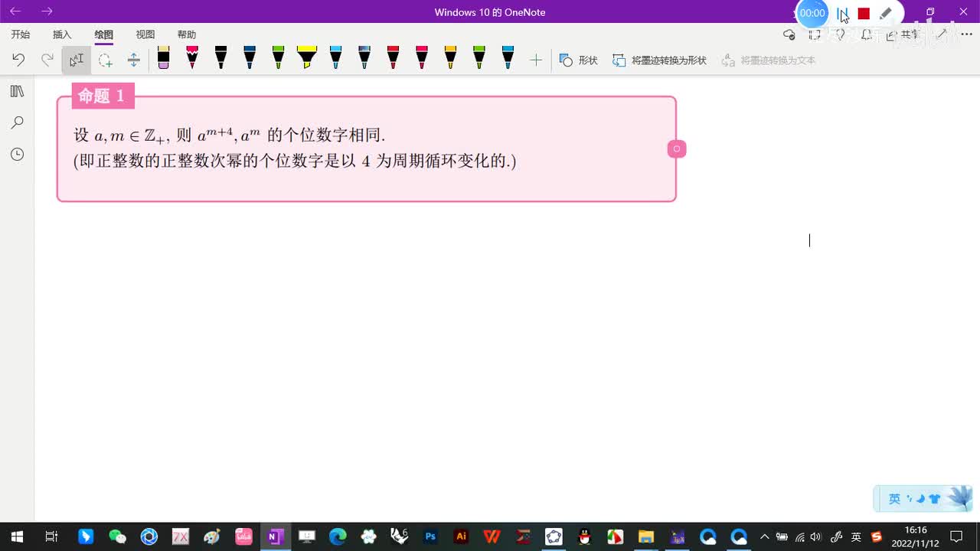The image size is (980, 551).
Task: Click pink handle on the note container
Action: click(676, 148)
